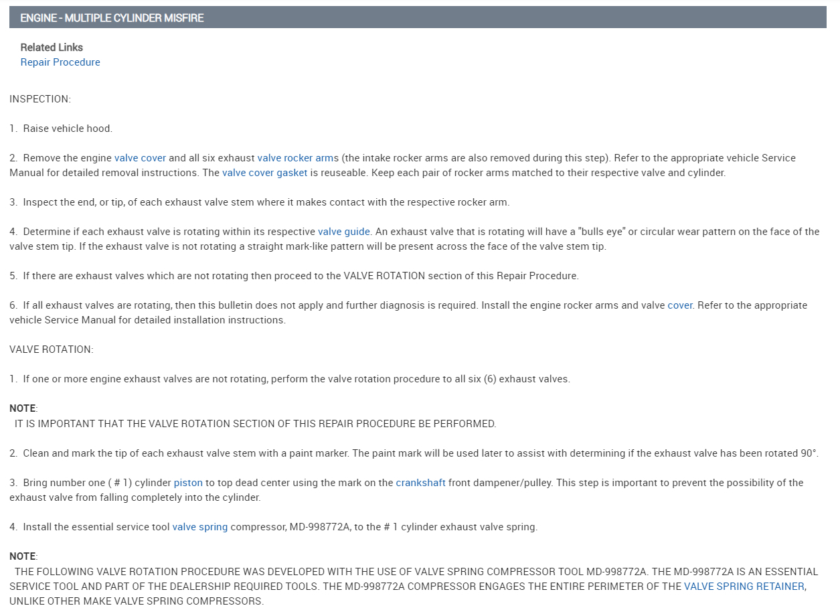Click the NOTE label above 'THE FOLLOWING VALVE ROTATION'

23,556
